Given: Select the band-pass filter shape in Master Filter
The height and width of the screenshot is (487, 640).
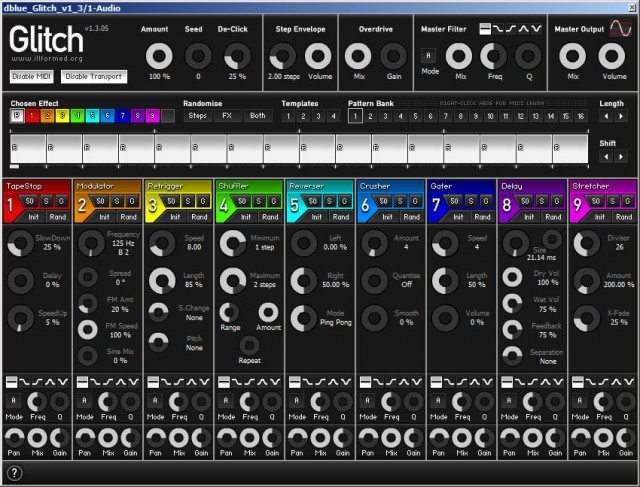Looking at the screenshot, I should click(524, 29).
